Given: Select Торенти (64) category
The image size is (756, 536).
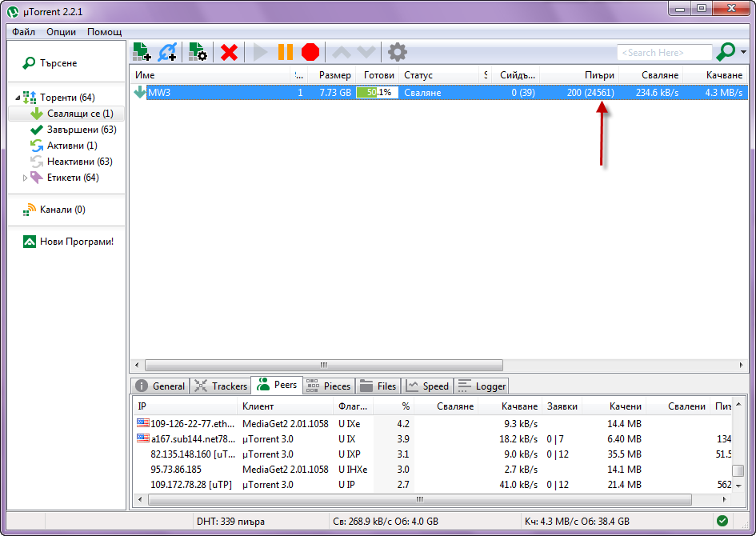Looking at the screenshot, I should tap(67, 98).
